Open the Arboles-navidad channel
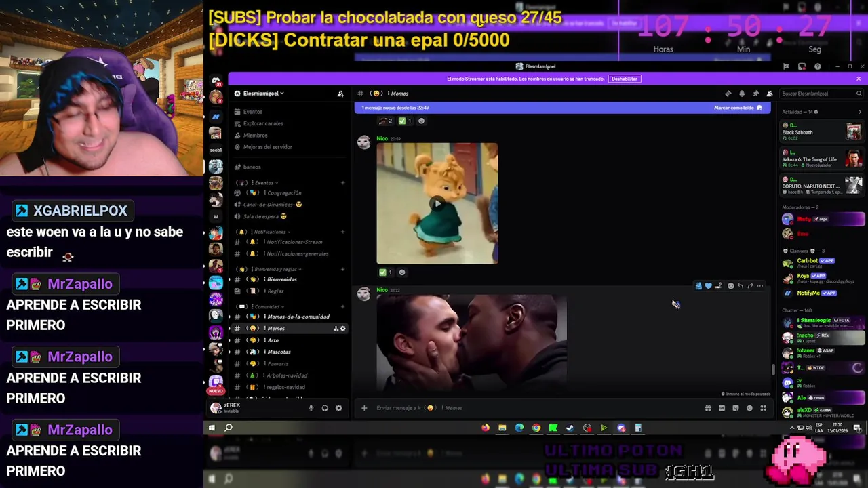The width and height of the screenshot is (868, 488). point(285,375)
